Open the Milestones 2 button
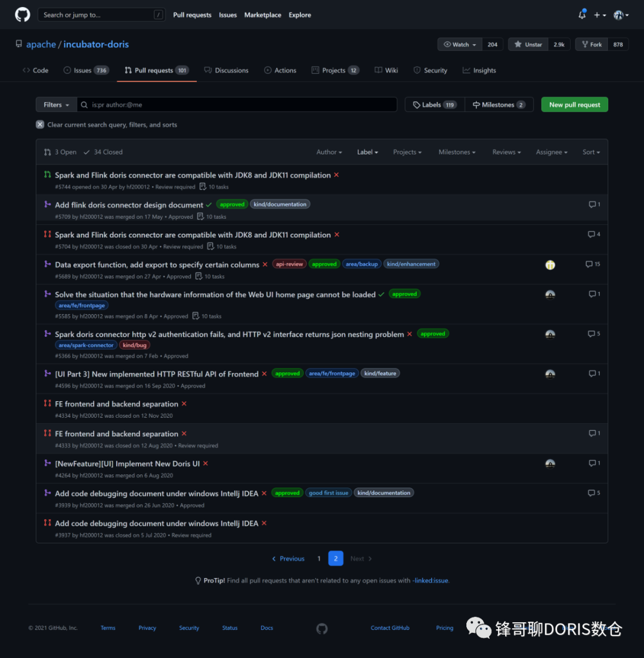Screen dimensions: 644x658 (499, 104)
